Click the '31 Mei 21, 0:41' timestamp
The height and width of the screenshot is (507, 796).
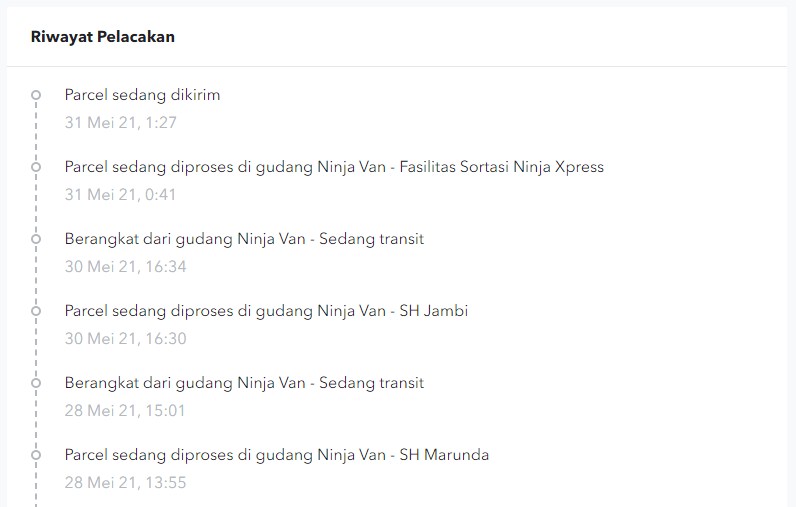[120, 195]
